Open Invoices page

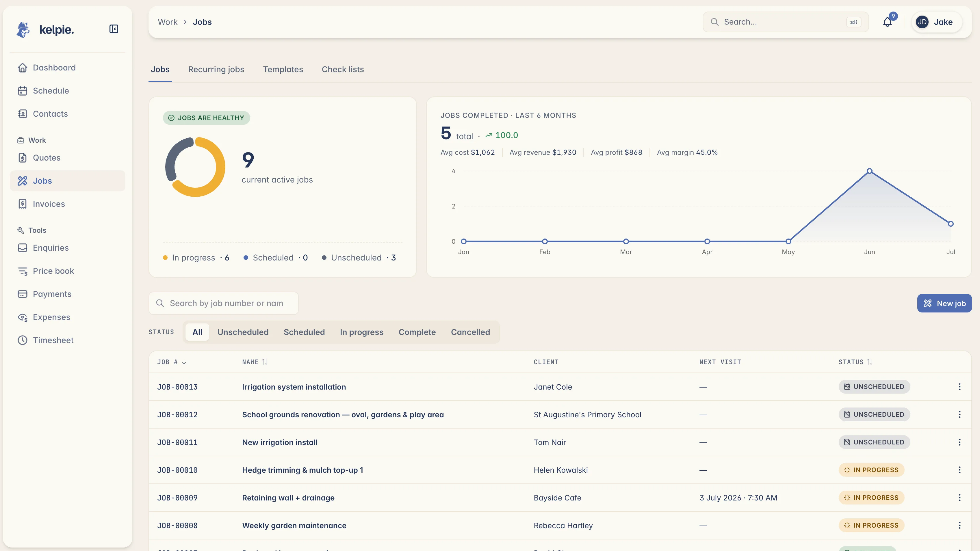(67, 204)
